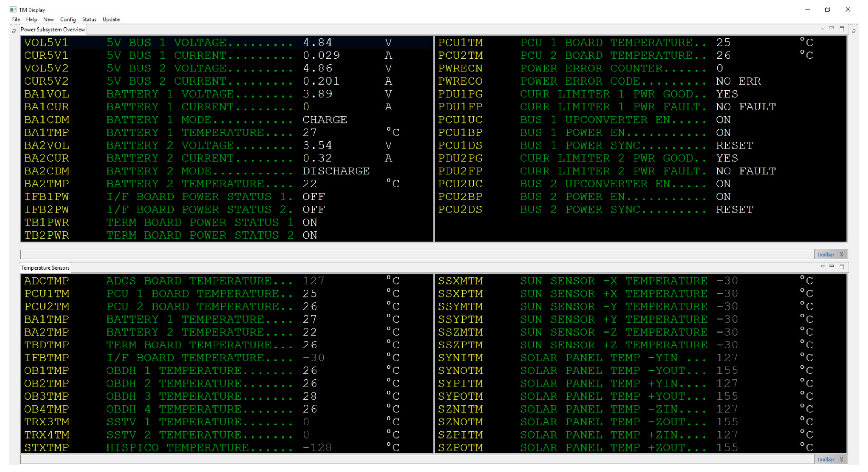The width and height of the screenshot is (868, 472).
Task: Click the TRX3TM SSTV 1 temperature row
Action: (227, 422)
